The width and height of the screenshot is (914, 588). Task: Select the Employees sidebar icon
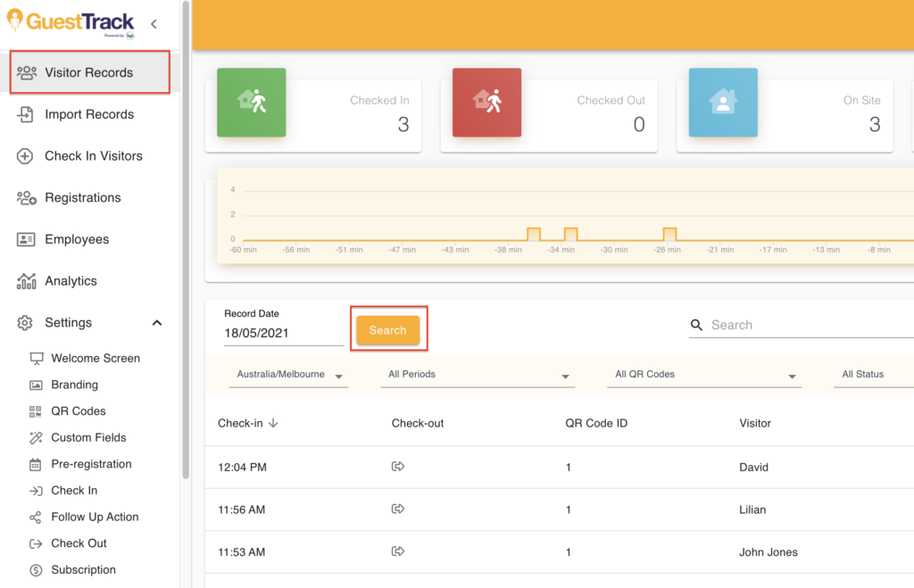click(25, 239)
